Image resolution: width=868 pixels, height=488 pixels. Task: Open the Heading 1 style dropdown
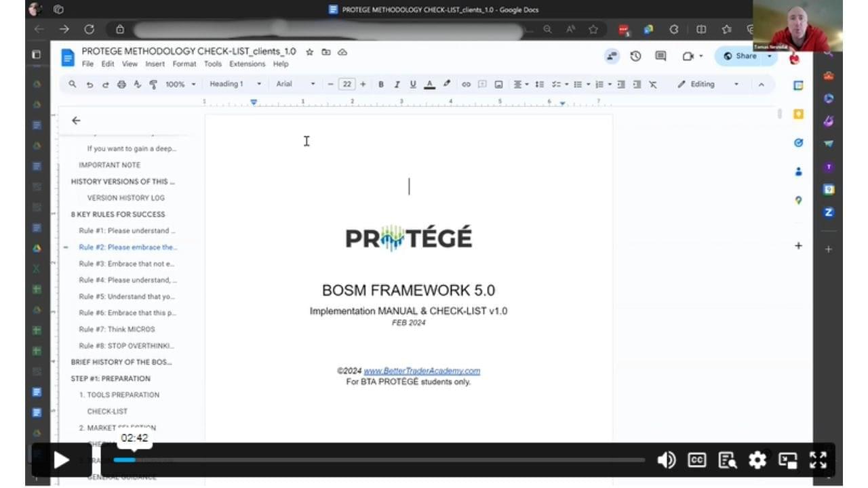point(235,84)
